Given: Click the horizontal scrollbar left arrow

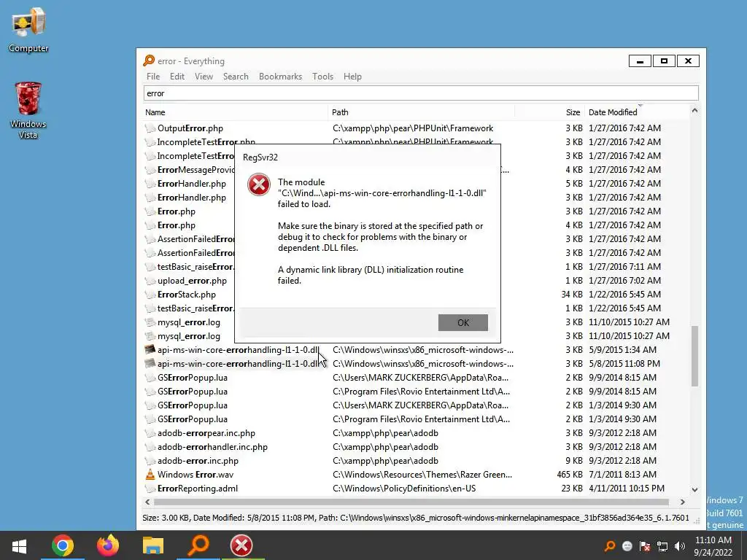Looking at the screenshot, I should click(147, 502).
